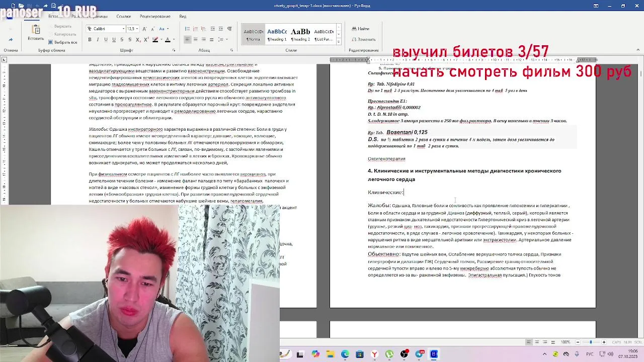Open Yandex Browser from the taskbar
Viewport: 644px width, 362px height.
coord(375,354)
